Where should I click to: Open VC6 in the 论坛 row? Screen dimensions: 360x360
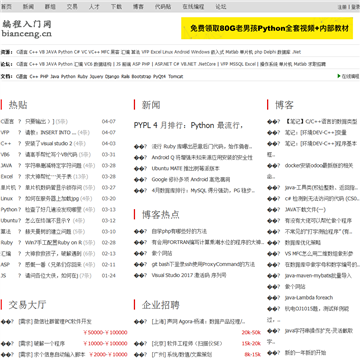88,64
